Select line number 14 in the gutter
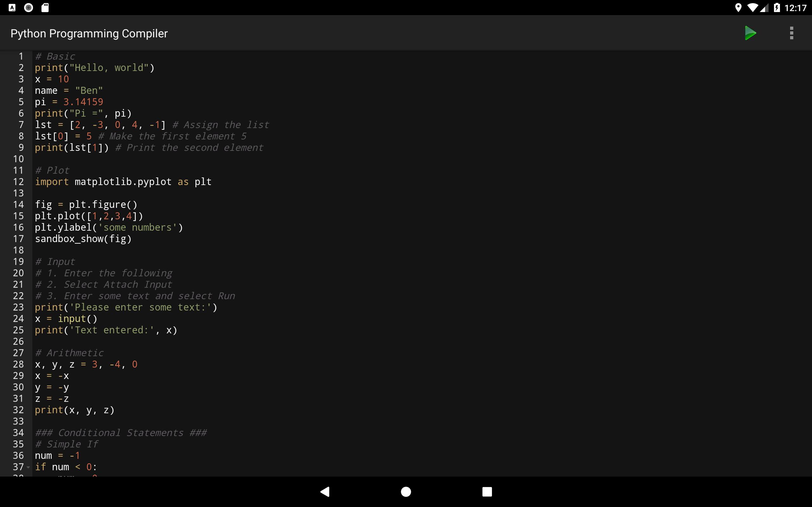Screen dimensions: 812x507 tap(18, 204)
